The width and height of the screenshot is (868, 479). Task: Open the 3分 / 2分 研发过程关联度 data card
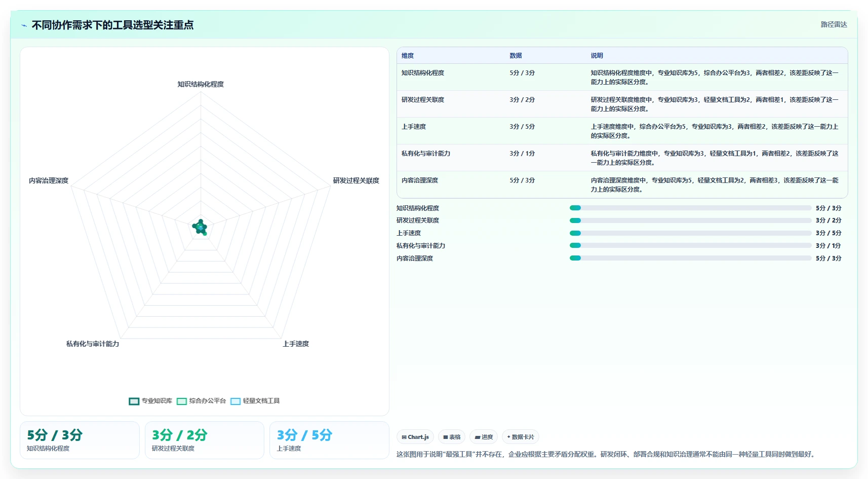(205, 440)
